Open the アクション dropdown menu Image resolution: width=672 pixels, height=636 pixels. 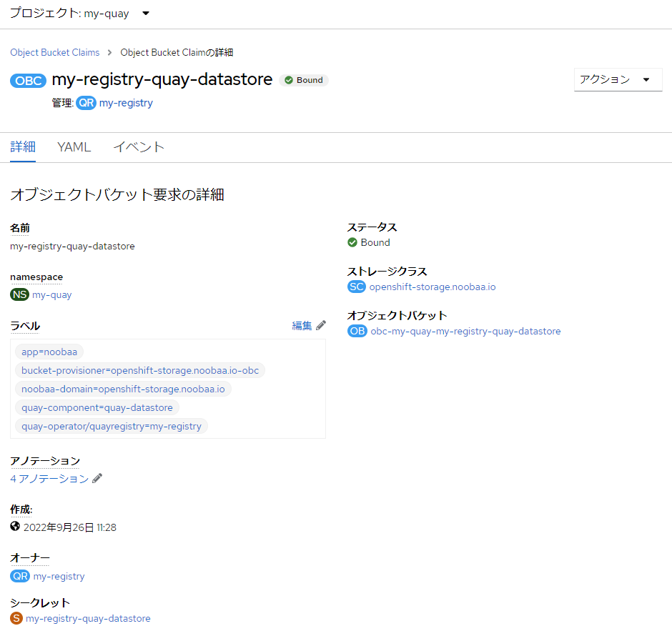pos(618,79)
